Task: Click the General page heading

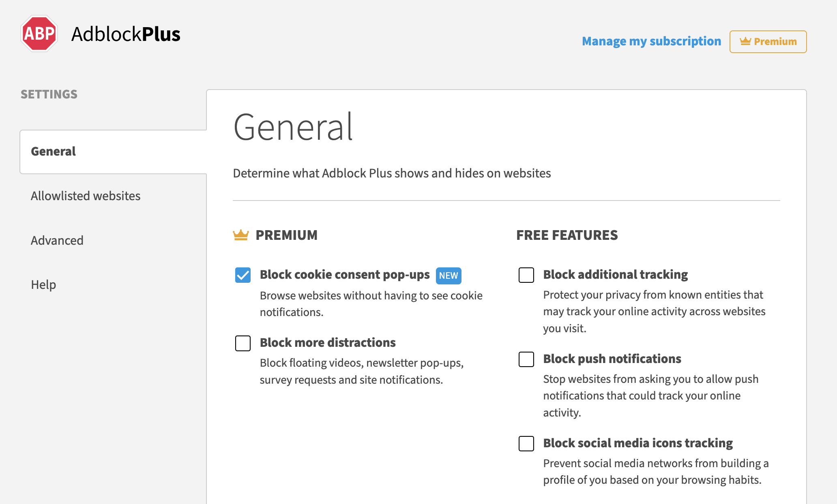Action: tap(293, 127)
